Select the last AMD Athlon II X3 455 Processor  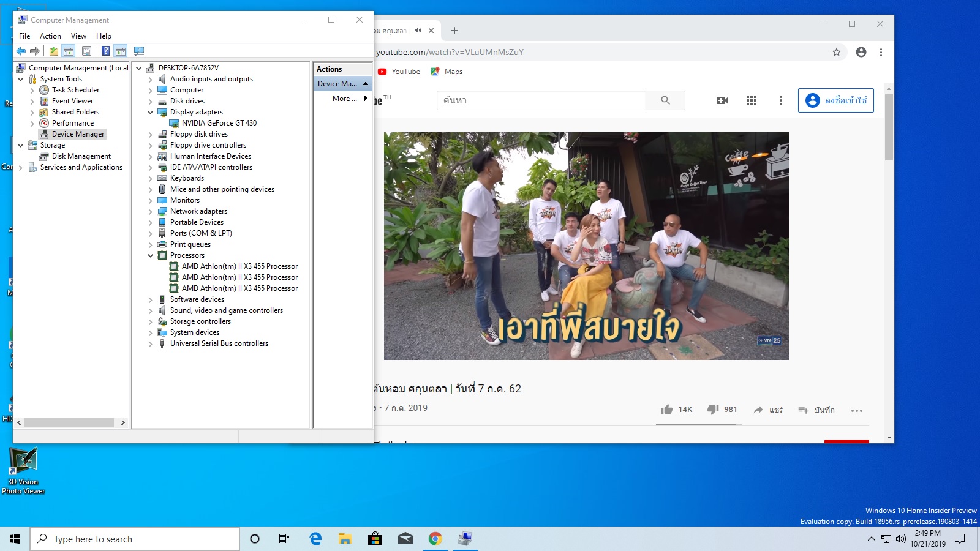click(239, 288)
